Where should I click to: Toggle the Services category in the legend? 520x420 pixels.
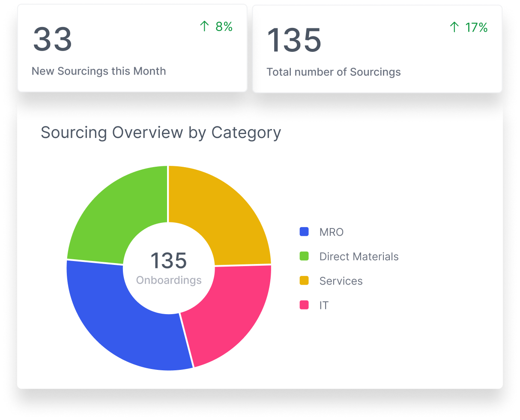(341, 281)
